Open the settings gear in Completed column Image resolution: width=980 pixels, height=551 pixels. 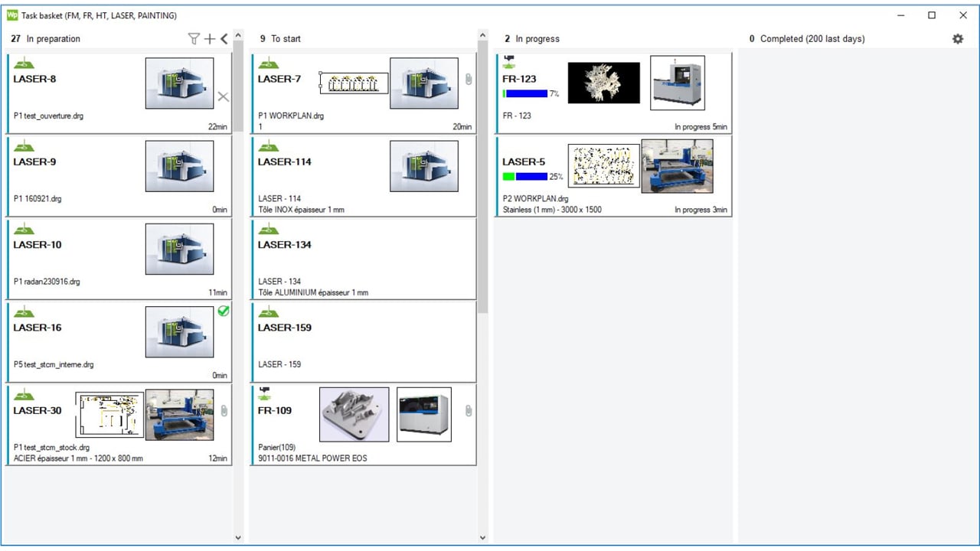click(x=957, y=39)
